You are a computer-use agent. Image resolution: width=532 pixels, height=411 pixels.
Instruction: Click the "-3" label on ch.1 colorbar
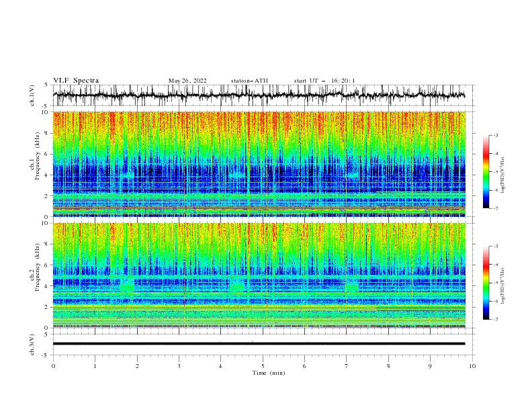pyautogui.click(x=496, y=135)
